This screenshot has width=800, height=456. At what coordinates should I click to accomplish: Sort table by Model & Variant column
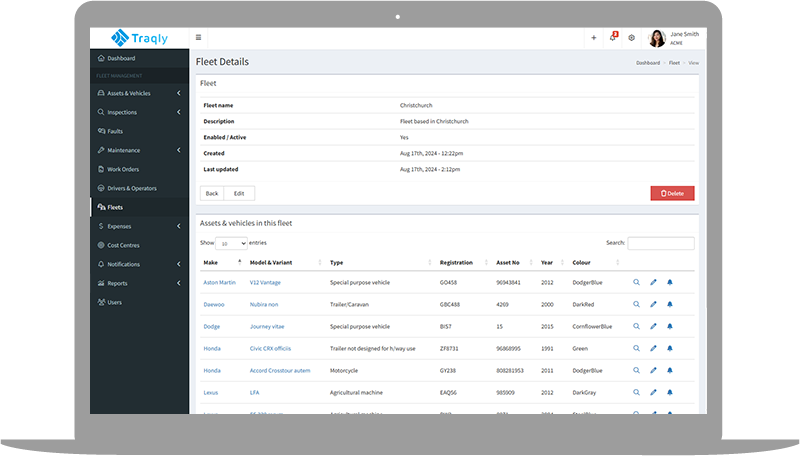pos(285,262)
